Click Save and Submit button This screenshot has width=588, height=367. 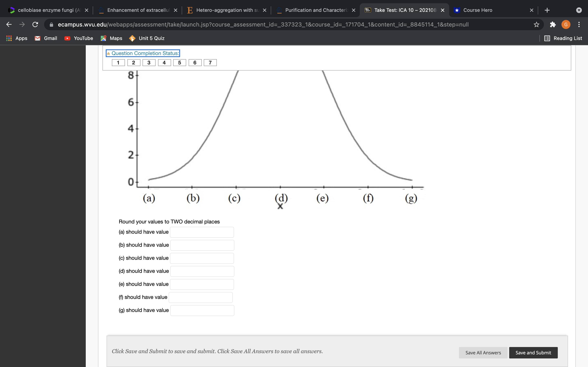tap(533, 352)
